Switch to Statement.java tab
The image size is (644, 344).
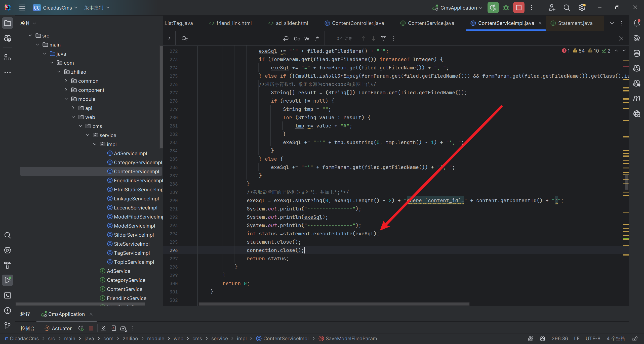(572, 23)
